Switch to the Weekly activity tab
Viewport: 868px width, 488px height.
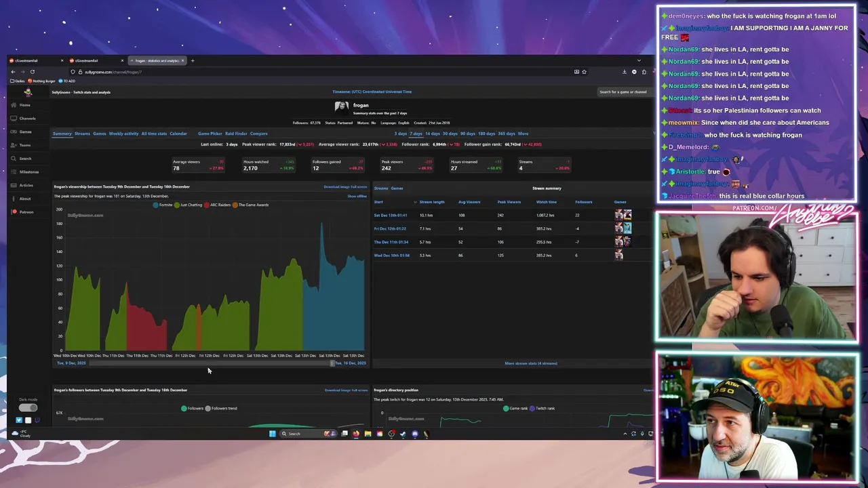click(123, 134)
